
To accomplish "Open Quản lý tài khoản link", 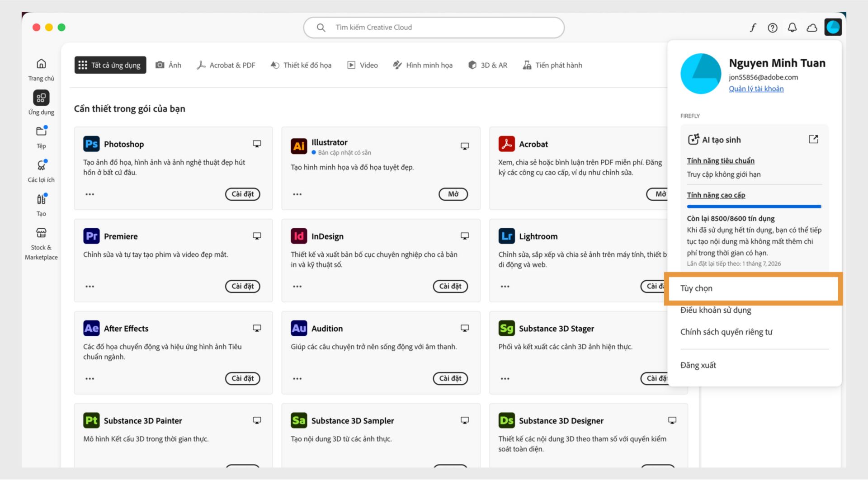I will tap(756, 89).
